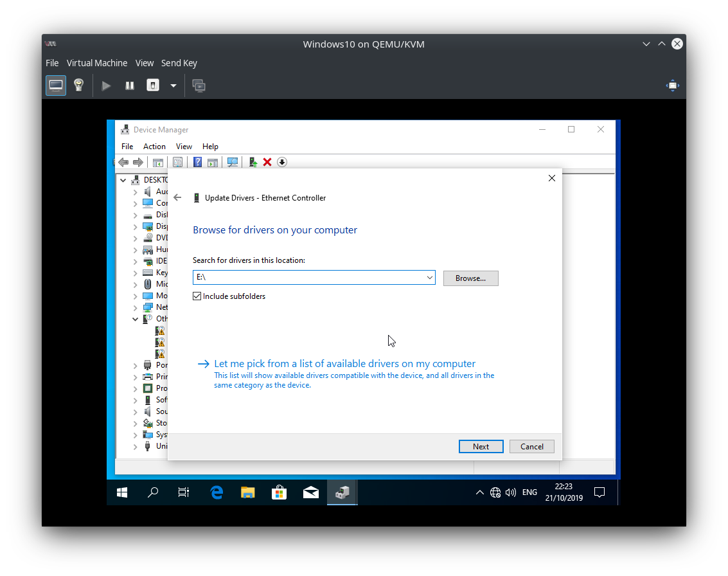Click the blue Help question mark icon
728x576 pixels.
click(197, 162)
